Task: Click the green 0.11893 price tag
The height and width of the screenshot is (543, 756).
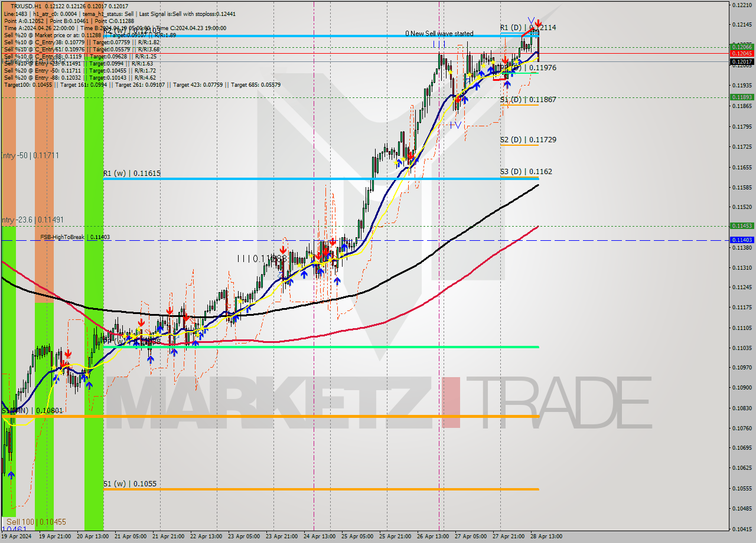Action: point(742,97)
